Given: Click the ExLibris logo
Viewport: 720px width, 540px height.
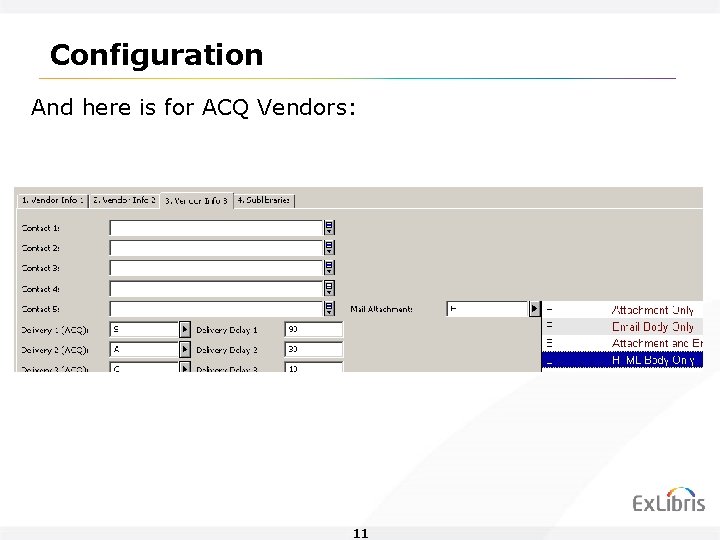Looking at the screenshot, I should 669,500.
